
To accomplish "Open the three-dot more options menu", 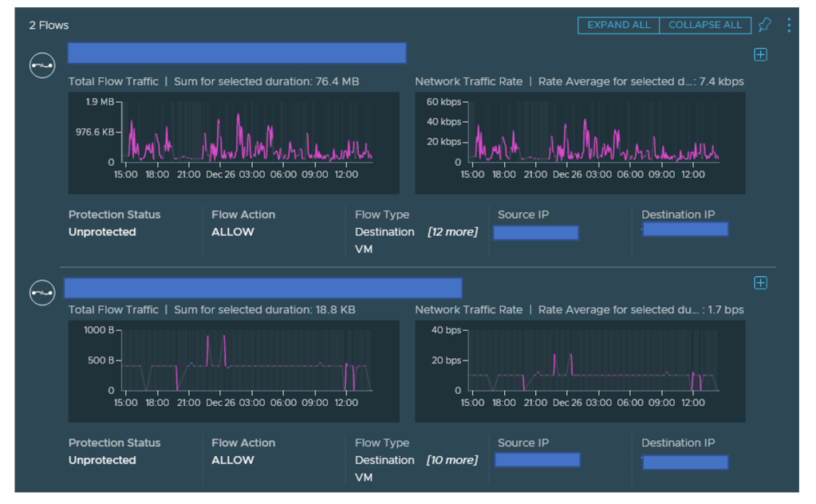I will tap(789, 25).
